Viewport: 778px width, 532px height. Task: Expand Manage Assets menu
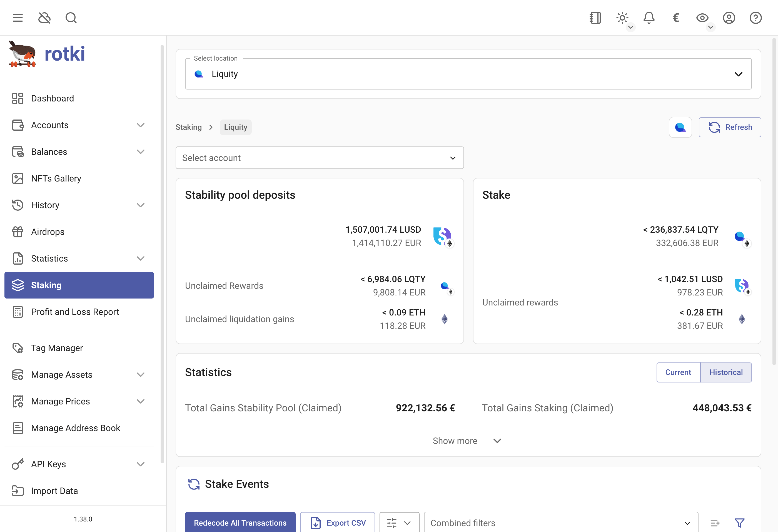coord(79,375)
